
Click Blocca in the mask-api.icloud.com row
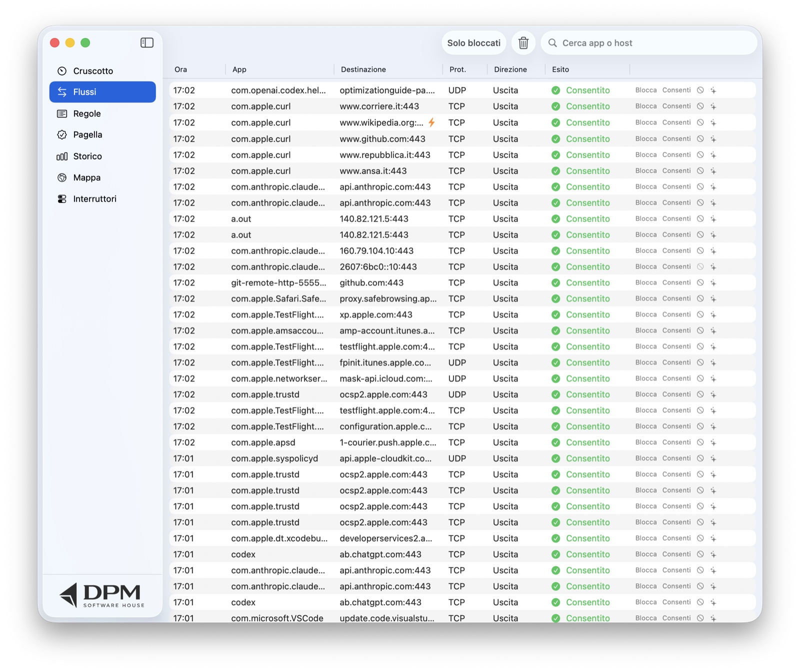point(646,379)
